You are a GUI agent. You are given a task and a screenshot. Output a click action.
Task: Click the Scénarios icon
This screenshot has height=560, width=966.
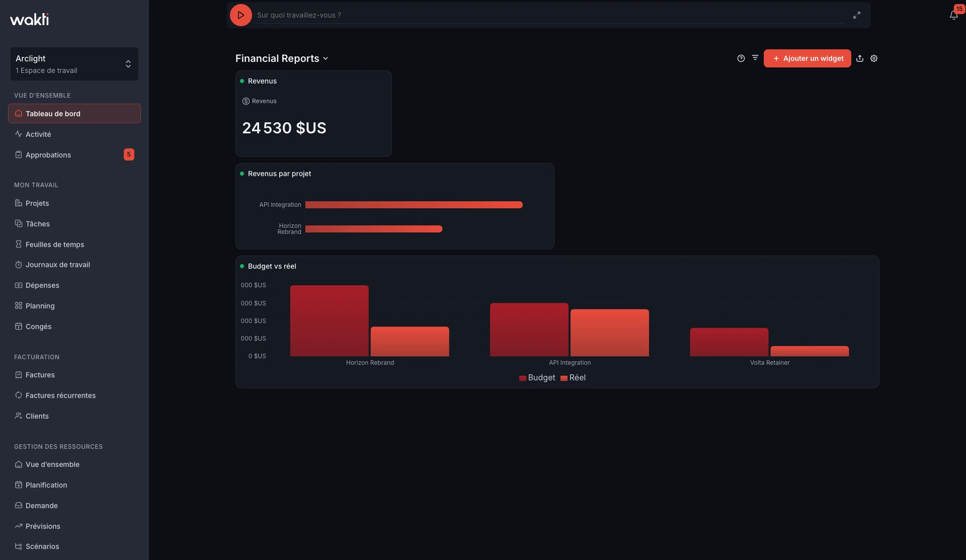point(19,546)
